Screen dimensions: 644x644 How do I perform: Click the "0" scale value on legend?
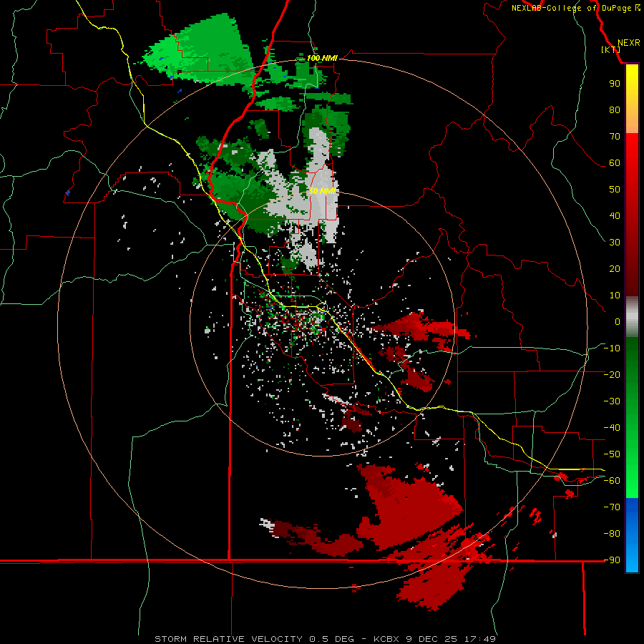coord(618,321)
